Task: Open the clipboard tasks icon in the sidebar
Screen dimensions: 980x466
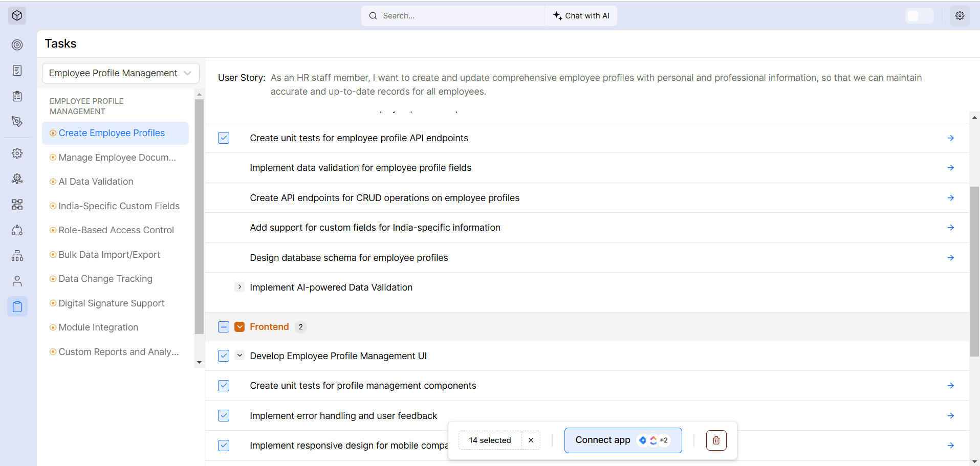Action: pos(17,306)
